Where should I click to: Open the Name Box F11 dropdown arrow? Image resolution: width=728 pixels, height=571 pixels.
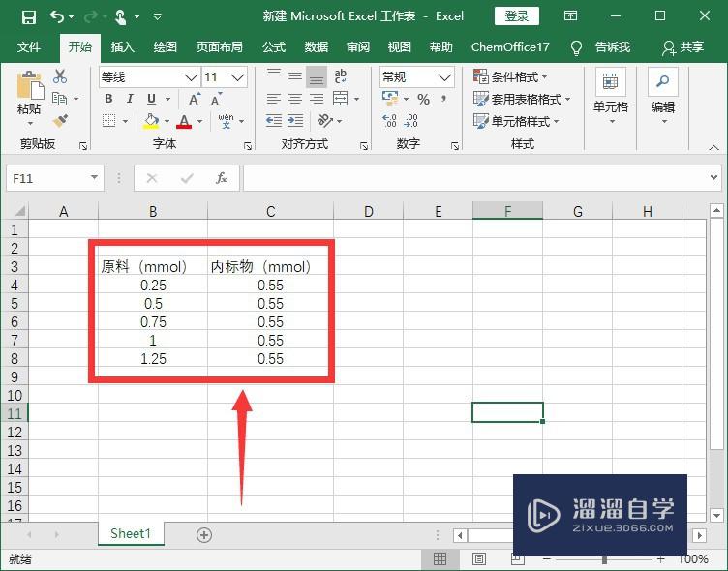coord(94,178)
